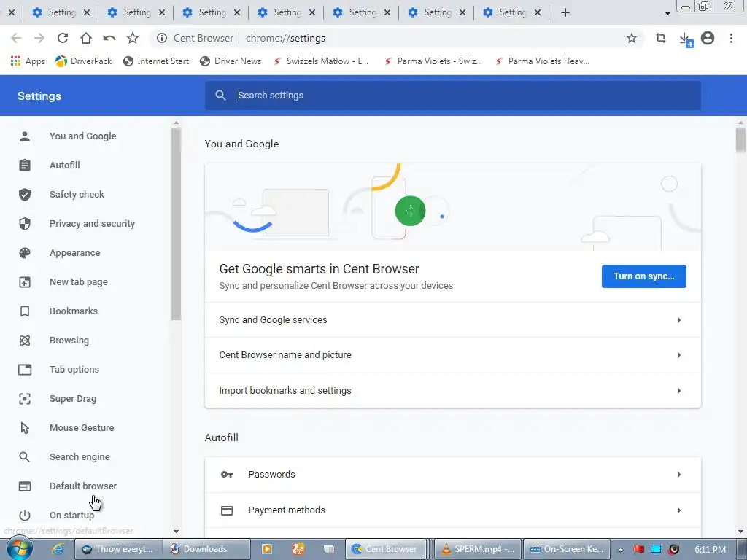Open the home page icon
Image resolution: width=747 pixels, height=560 pixels.
(86, 38)
